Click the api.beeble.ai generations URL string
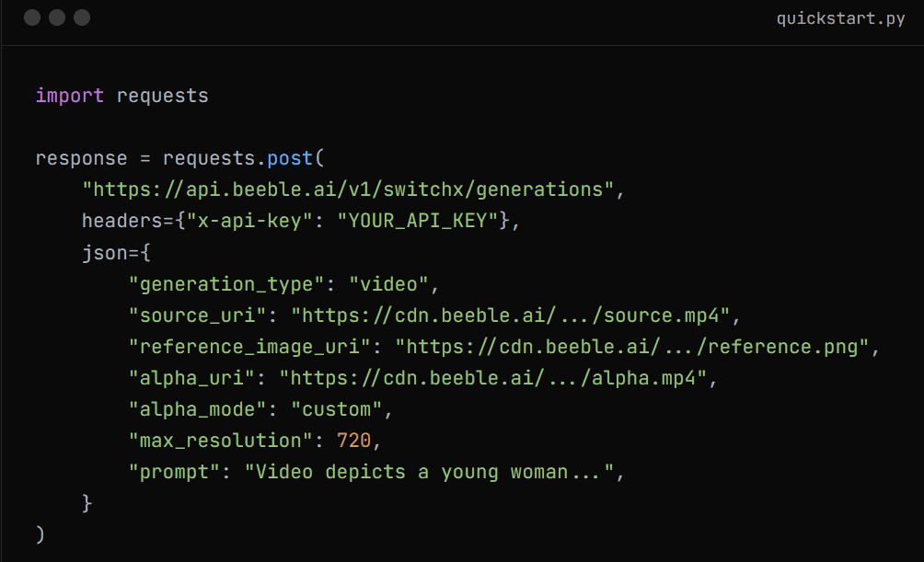The image size is (924, 562). pos(348,189)
